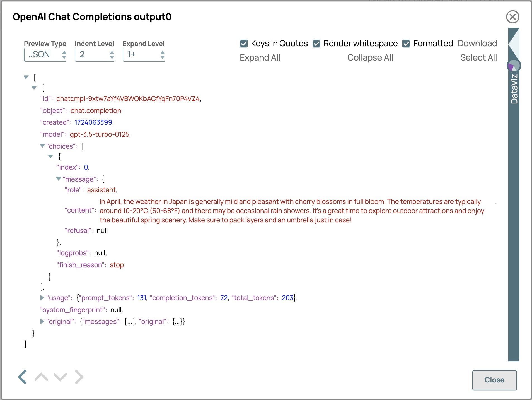Uncheck Keys in Quotes checkbox
The width and height of the screenshot is (532, 400).
[244, 44]
